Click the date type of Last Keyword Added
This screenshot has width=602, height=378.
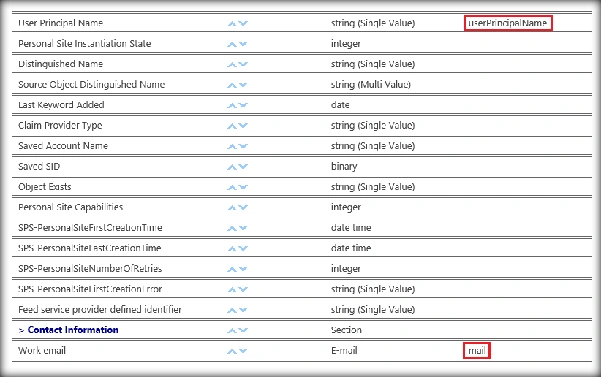[x=340, y=105]
